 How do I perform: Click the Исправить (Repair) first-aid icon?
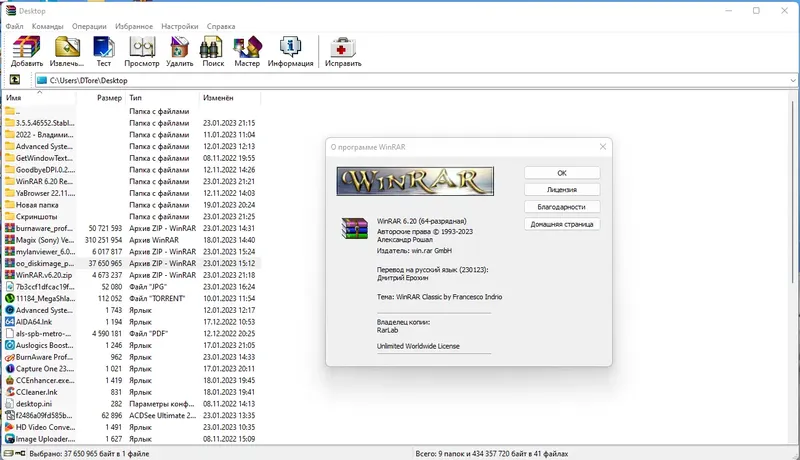coord(343,52)
